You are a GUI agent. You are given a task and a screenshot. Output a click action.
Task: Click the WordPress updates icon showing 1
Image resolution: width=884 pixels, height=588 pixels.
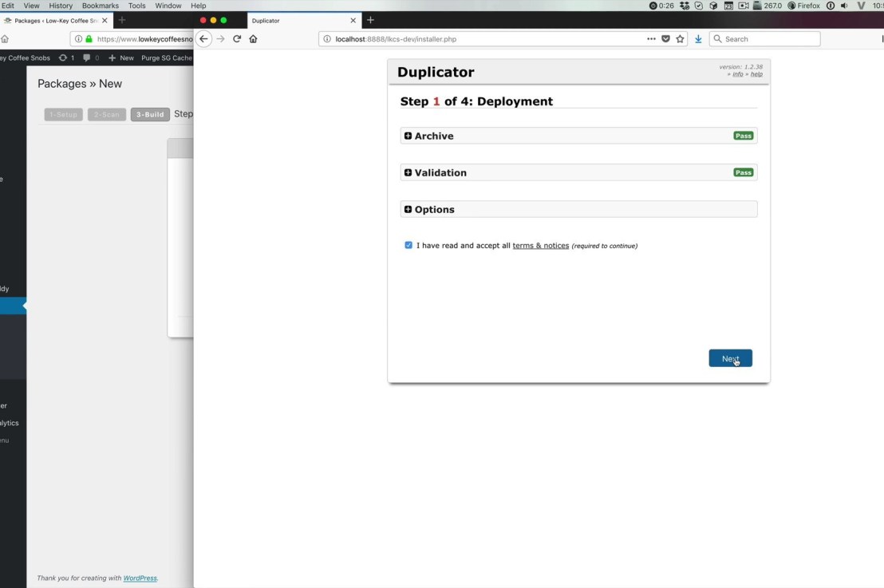tap(64, 57)
